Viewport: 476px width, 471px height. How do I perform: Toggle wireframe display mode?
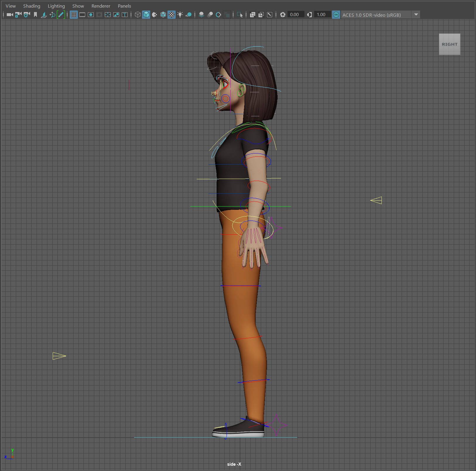[138, 15]
